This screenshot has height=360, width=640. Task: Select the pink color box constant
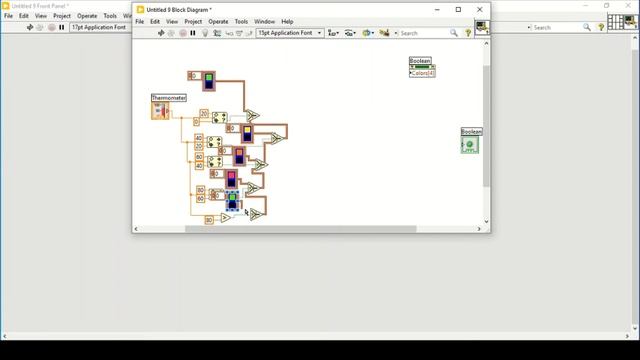231,179
